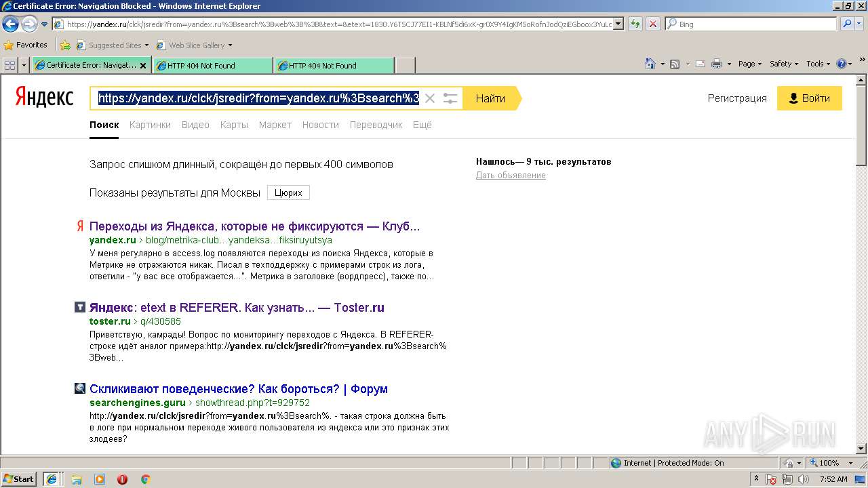Click the yellow Войти login button
868x488 pixels.
pos(810,98)
